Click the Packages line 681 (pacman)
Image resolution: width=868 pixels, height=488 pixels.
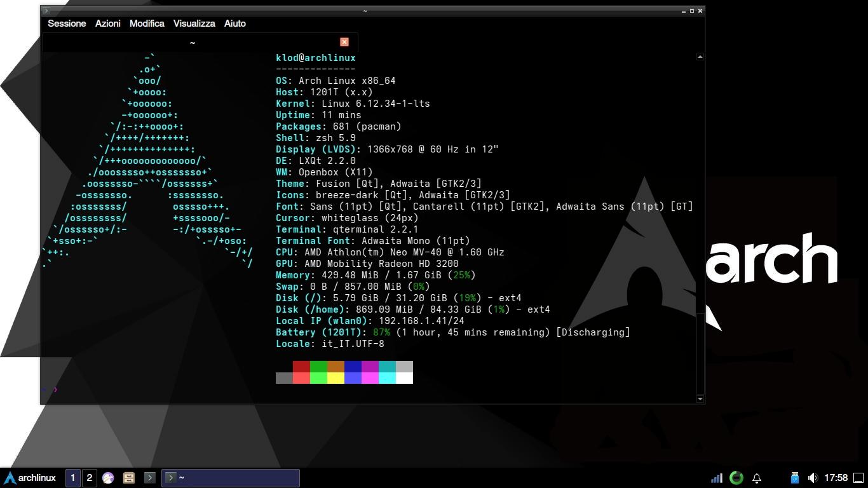point(339,126)
